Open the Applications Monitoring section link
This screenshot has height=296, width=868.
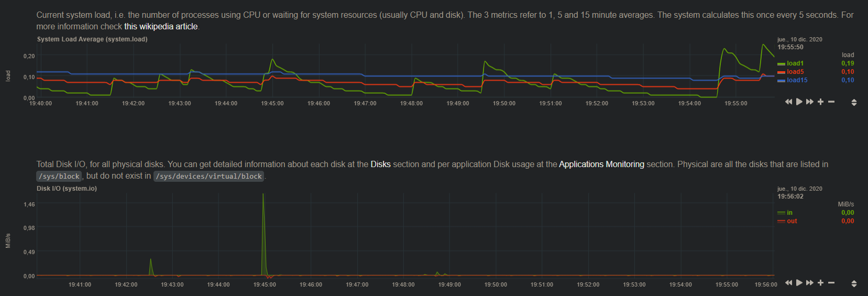(601, 165)
